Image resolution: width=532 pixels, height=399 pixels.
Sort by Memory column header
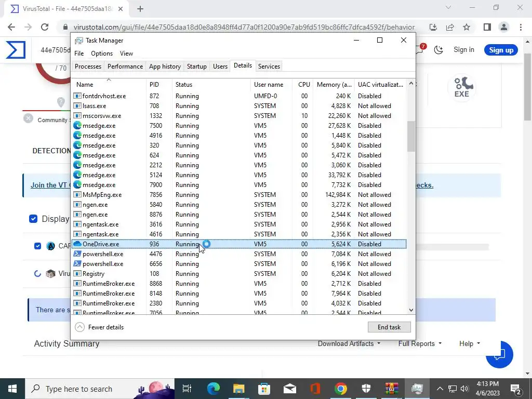pos(334,85)
